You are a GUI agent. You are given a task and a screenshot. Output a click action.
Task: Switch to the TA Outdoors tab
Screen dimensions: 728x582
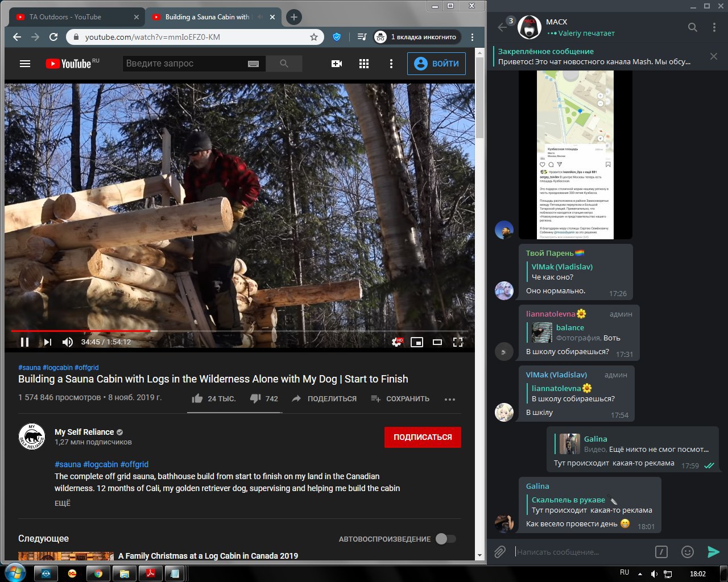(77, 17)
